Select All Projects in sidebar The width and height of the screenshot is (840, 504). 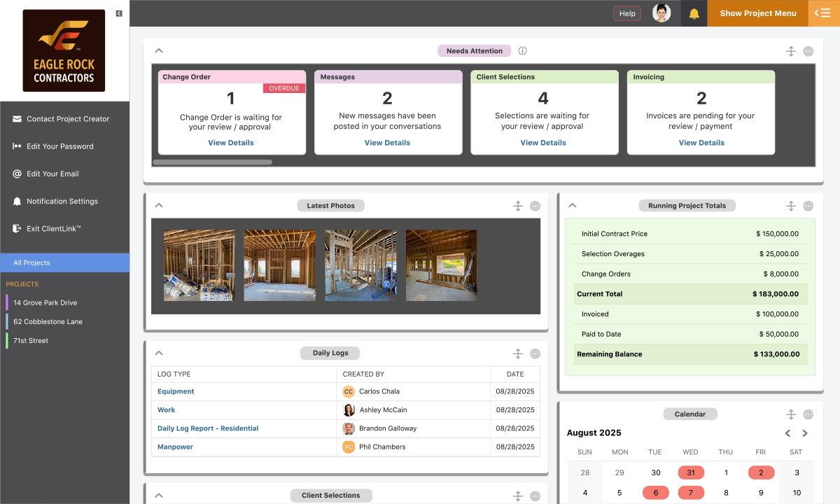64,262
